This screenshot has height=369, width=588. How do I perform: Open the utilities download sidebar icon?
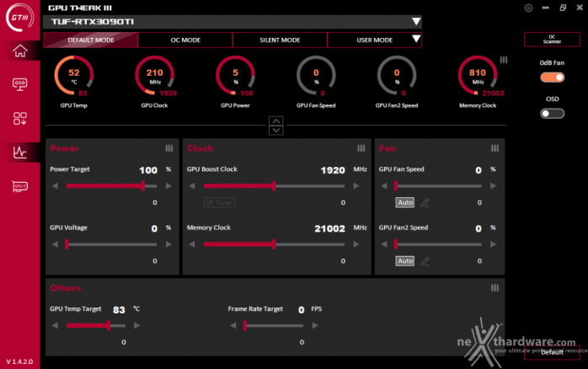(20, 119)
